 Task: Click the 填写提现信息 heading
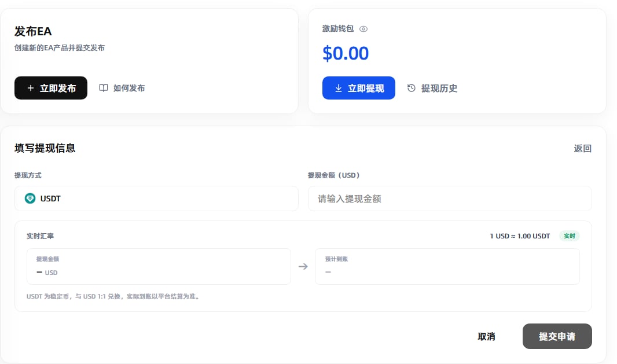click(45, 148)
